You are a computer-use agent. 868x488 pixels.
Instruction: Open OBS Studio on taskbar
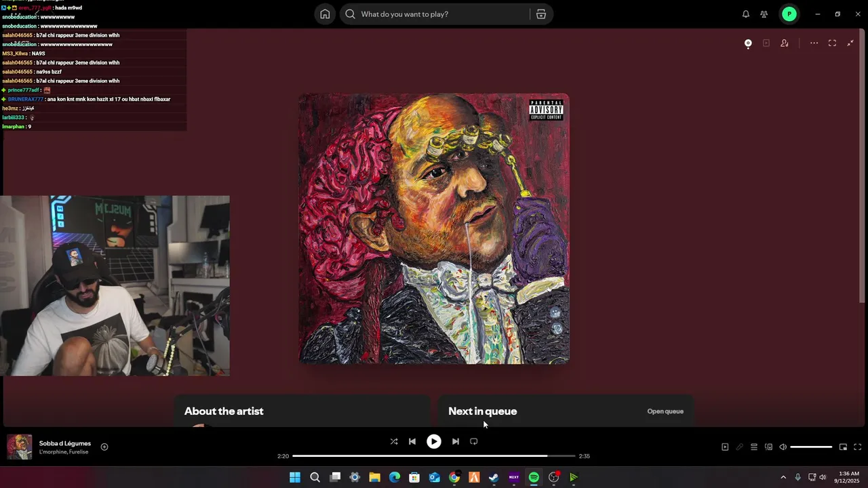(x=554, y=478)
